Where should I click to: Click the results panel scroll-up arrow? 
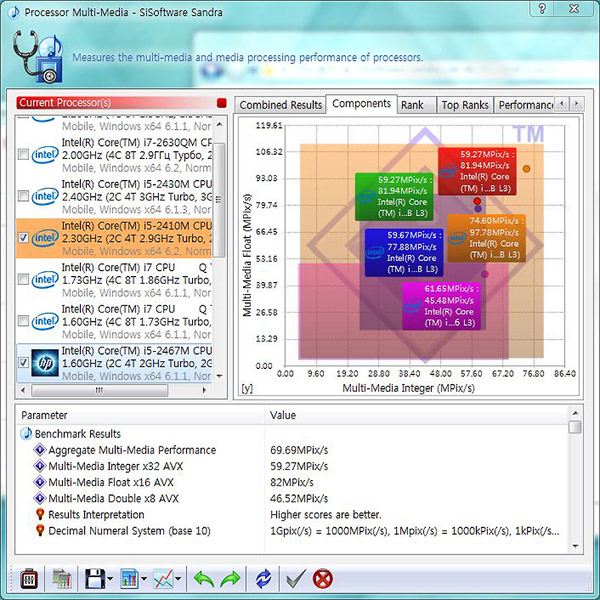click(575, 413)
